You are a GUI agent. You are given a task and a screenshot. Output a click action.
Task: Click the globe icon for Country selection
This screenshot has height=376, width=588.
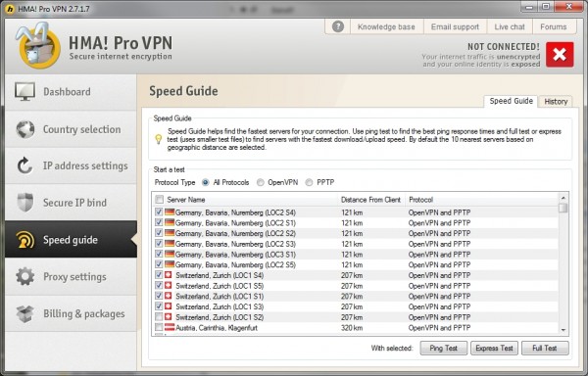(x=25, y=129)
